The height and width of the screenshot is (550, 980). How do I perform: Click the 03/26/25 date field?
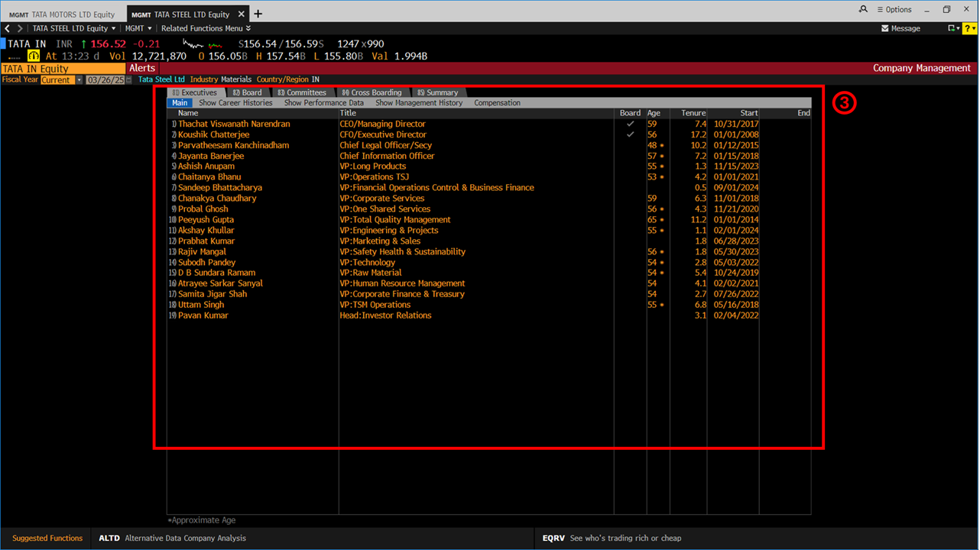pos(105,79)
